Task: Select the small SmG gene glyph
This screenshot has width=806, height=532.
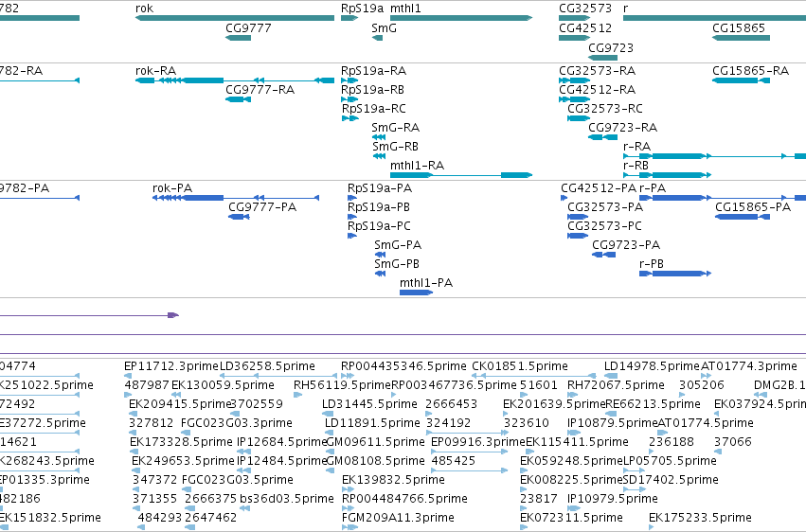Action: pos(377,38)
